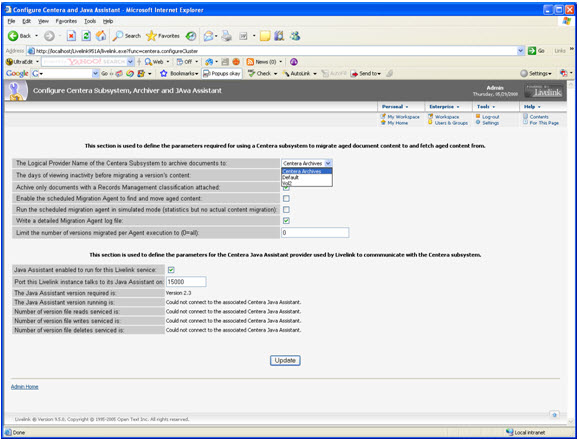
Task: Open help Contents link
Action: point(539,117)
